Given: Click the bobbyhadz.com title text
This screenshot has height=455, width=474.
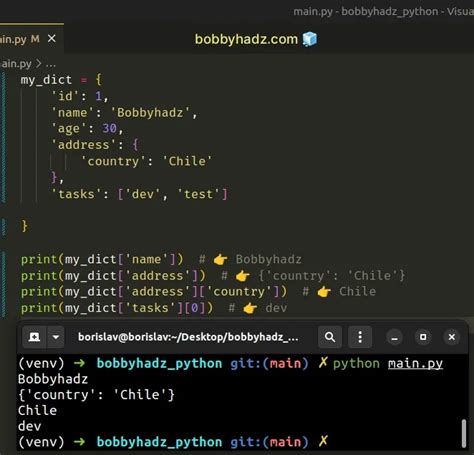Looking at the screenshot, I should pyautogui.click(x=246, y=39).
